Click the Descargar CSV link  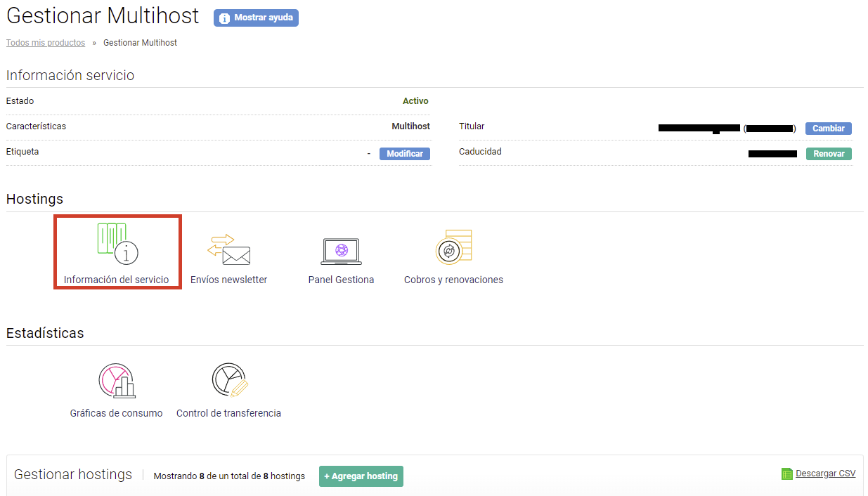click(825, 474)
